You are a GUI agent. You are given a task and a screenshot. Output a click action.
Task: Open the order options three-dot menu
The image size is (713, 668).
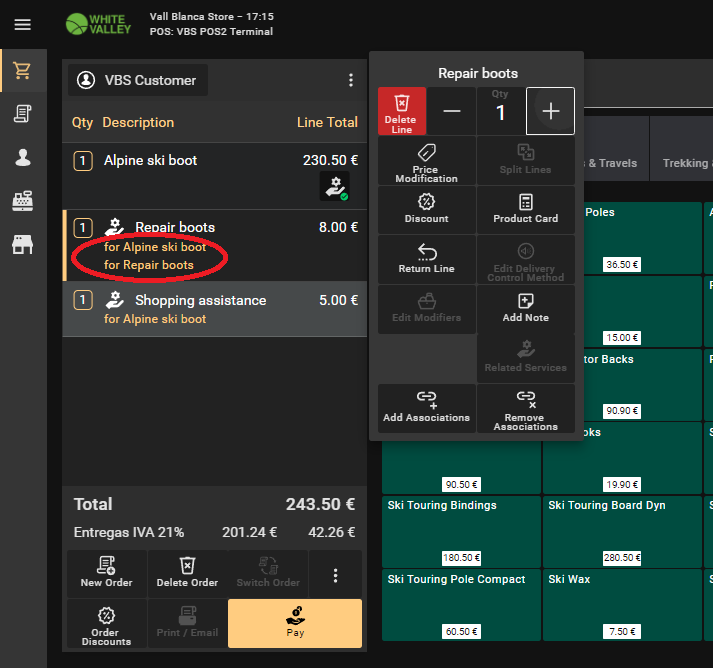(350, 80)
